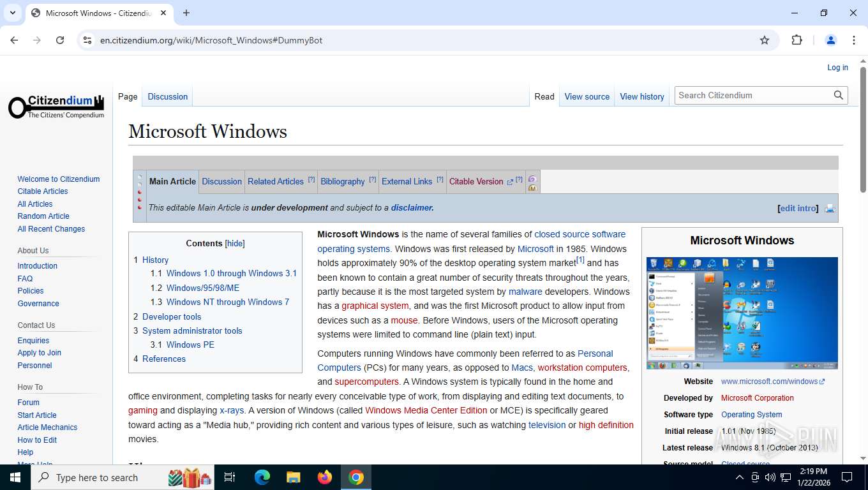Click the help [?] next to External Links
868x490 pixels.
point(440,179)
